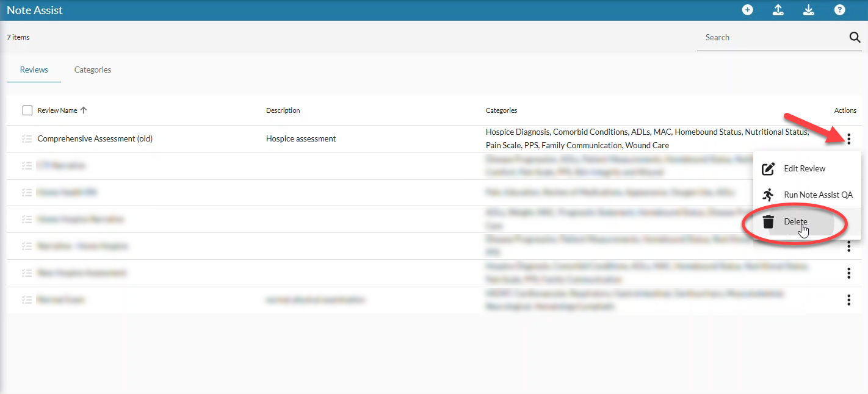
Task: Open help via the question mark icon
Action: (839, 10)
